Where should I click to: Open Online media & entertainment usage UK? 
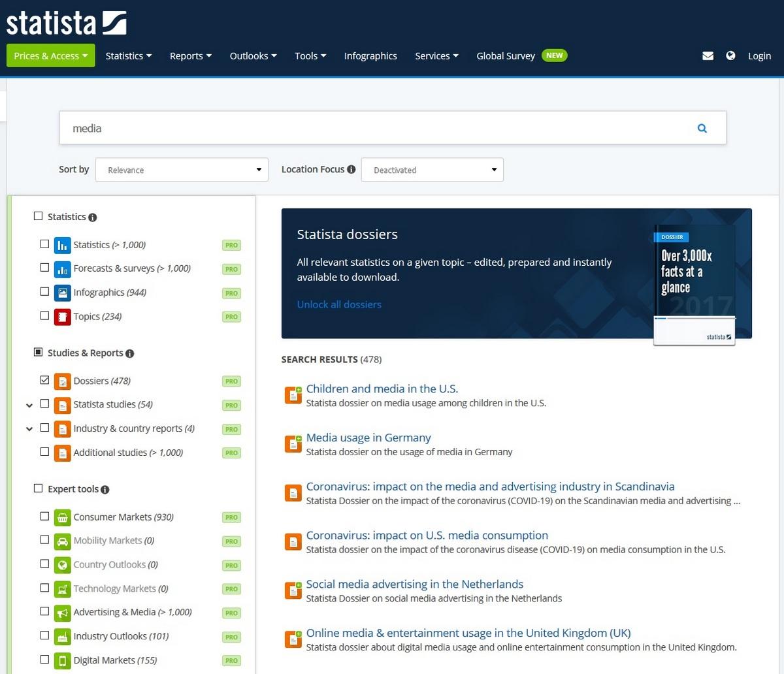coord(468,633)
